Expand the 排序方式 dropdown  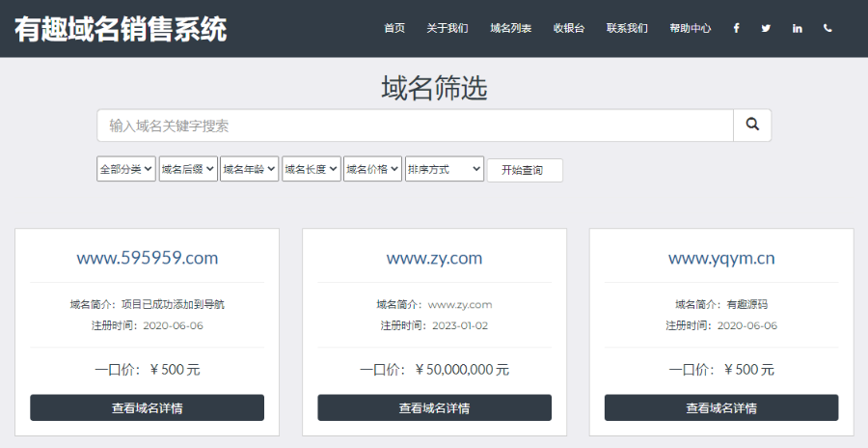pos(445,169)
